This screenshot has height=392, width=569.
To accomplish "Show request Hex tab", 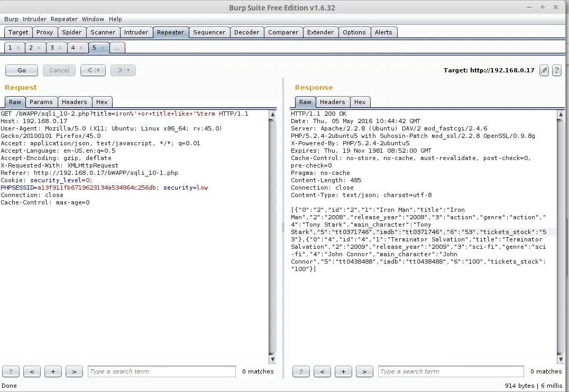I will pyautogui.click(x=102, y=102).
